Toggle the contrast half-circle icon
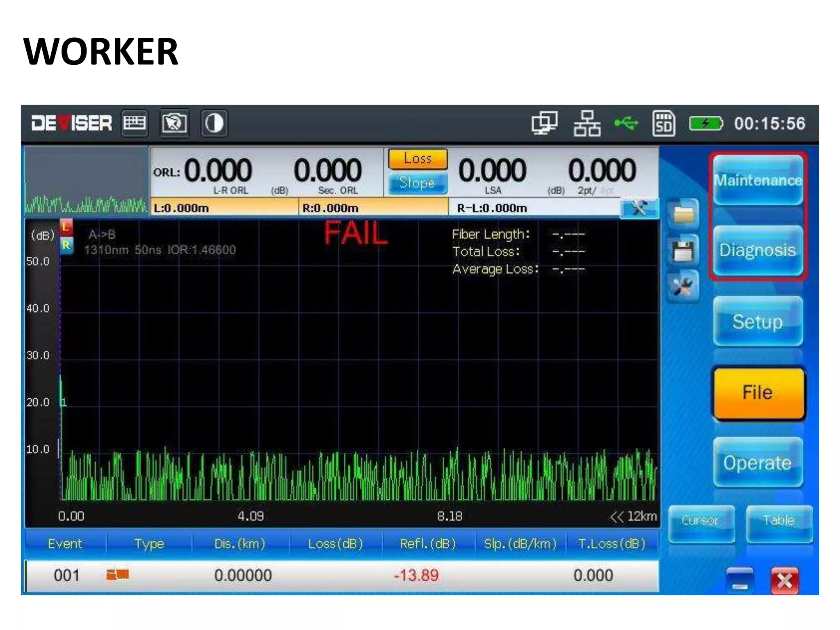The image size is (840, 630). click(214, 123)
